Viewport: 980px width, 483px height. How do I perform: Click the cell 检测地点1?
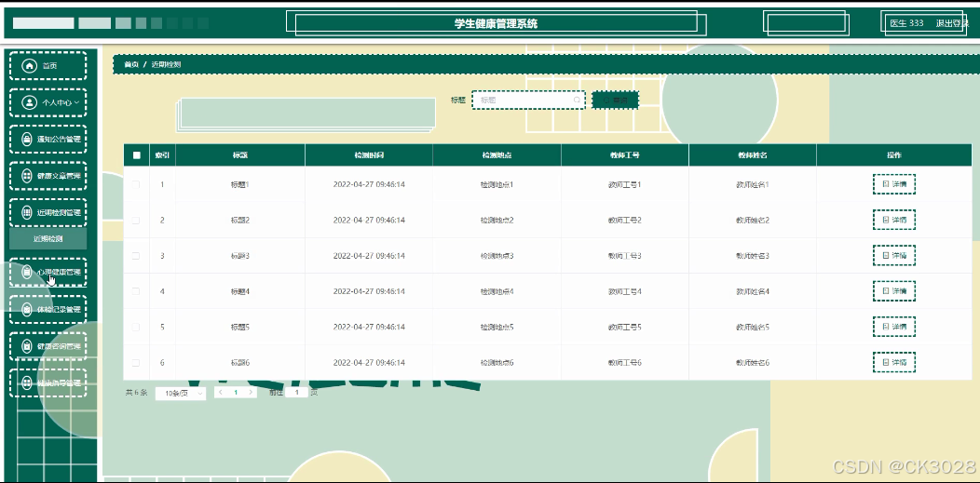pyautogui.click(x=497, y=184)
